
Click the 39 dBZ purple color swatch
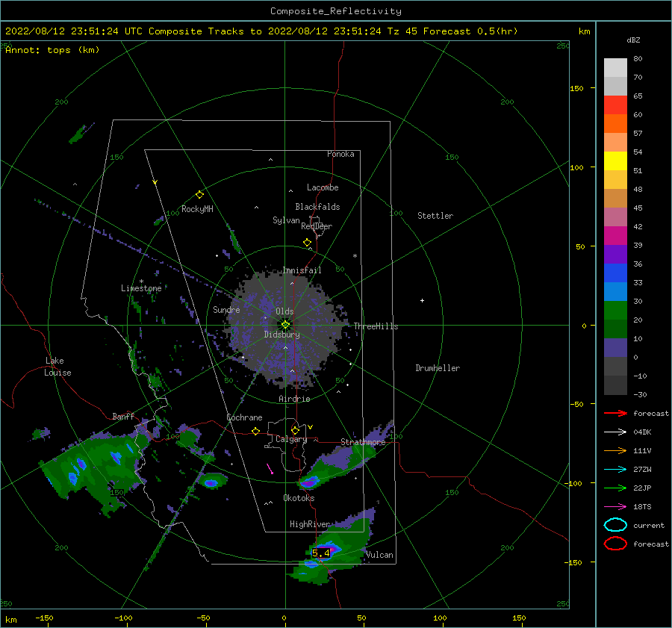coord(615,254)
